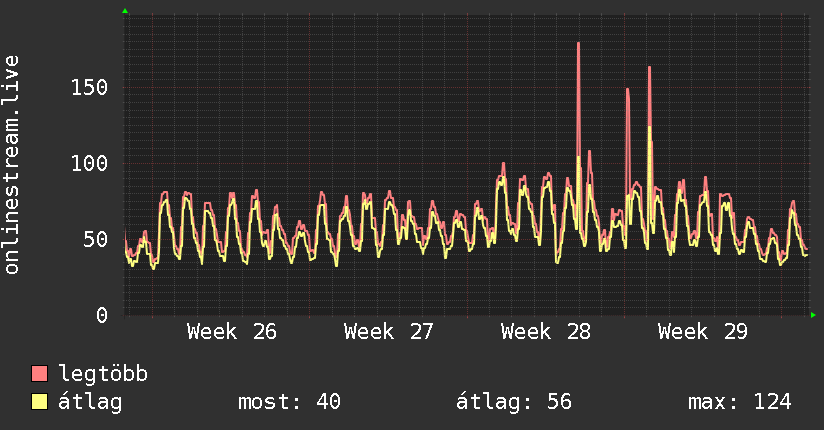
Task: Click the pink legtöbb legend swatch
Action: 39,373
